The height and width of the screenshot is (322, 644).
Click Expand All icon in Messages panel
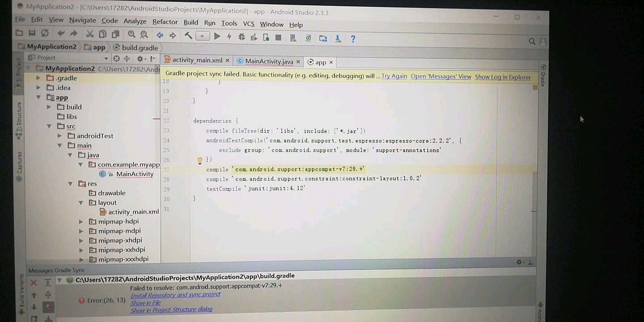point(47,283)
